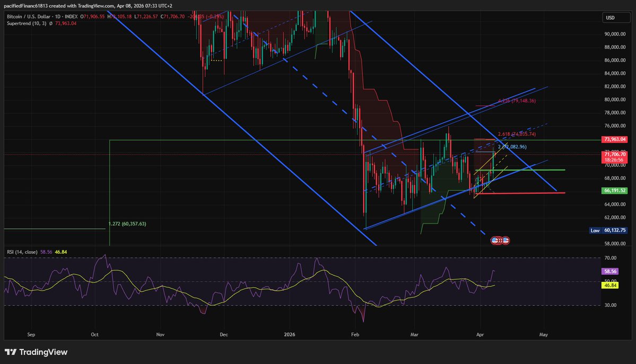Click the Feb label on time axis

pos(355,334)
